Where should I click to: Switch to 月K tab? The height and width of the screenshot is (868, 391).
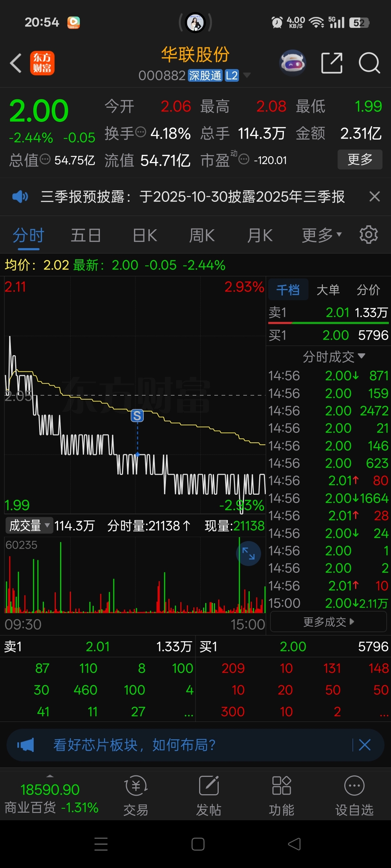[260, 235]
